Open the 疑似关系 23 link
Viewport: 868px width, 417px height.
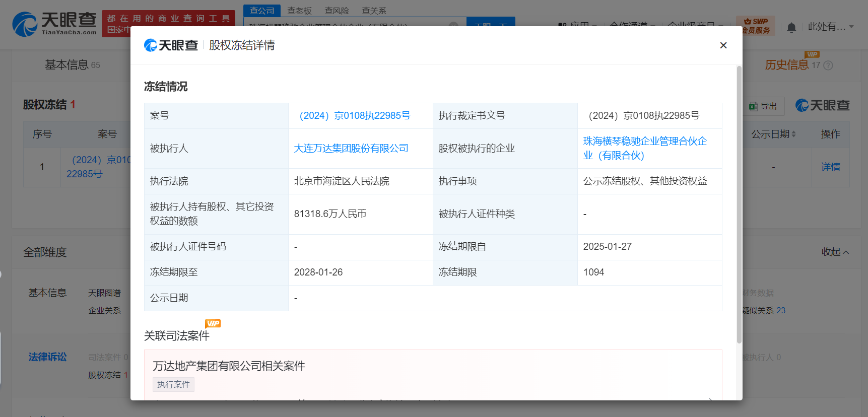764,311
